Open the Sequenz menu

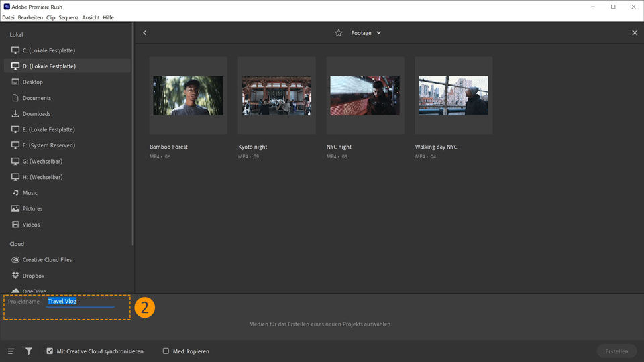(x=68, y=17)
